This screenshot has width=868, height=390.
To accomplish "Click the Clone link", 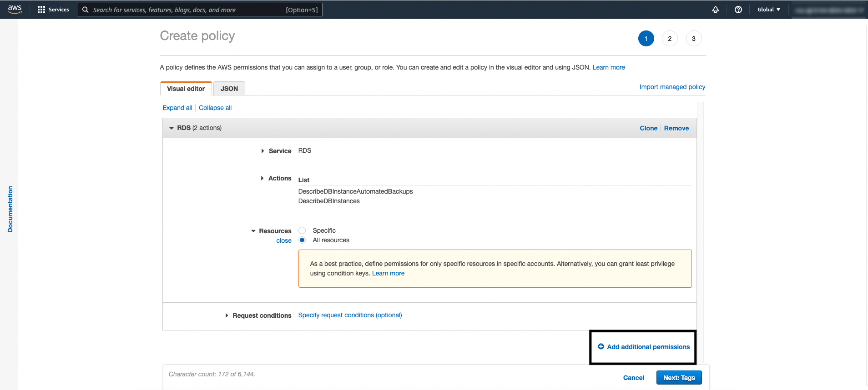I will tap(649, 128).
